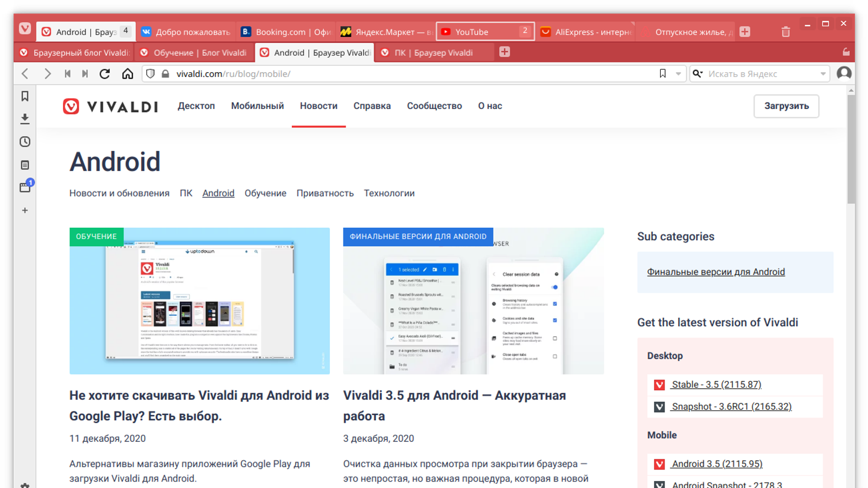Open the Приватность category link
Image resolution: width=868 pixels, height=488 pixels.
[325, 193]
